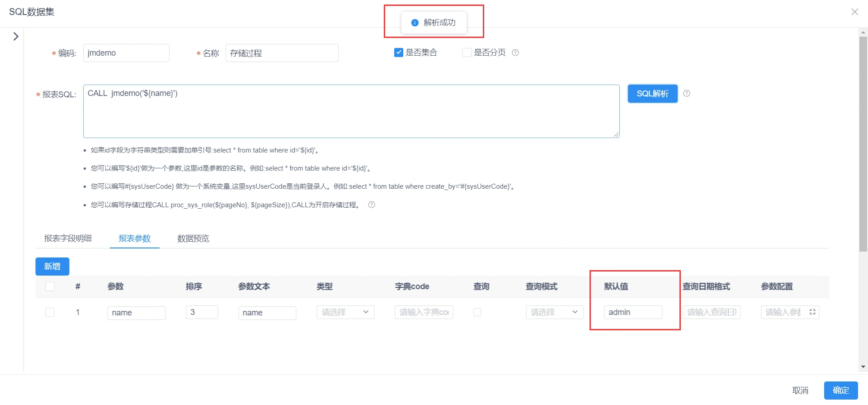
Task: Click the 字典code column header
Action: pos(412,286)
